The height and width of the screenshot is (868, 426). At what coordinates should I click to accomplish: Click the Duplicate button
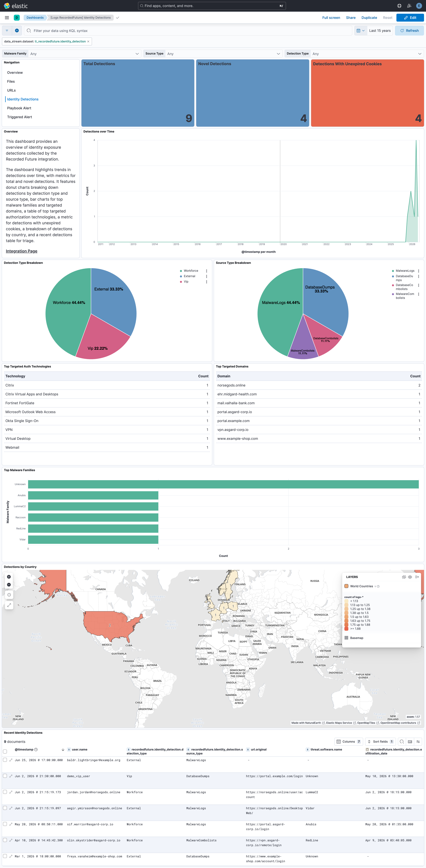coord(369,18)
